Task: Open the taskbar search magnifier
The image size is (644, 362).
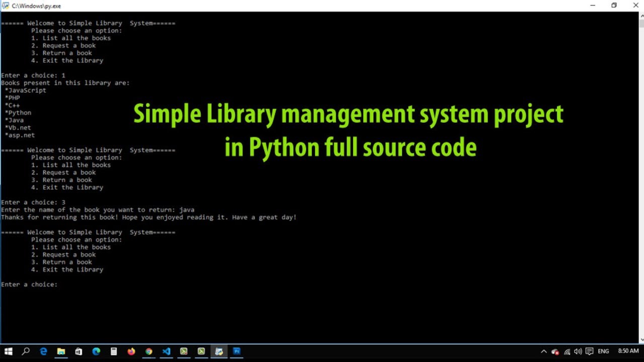Action: 26,351
